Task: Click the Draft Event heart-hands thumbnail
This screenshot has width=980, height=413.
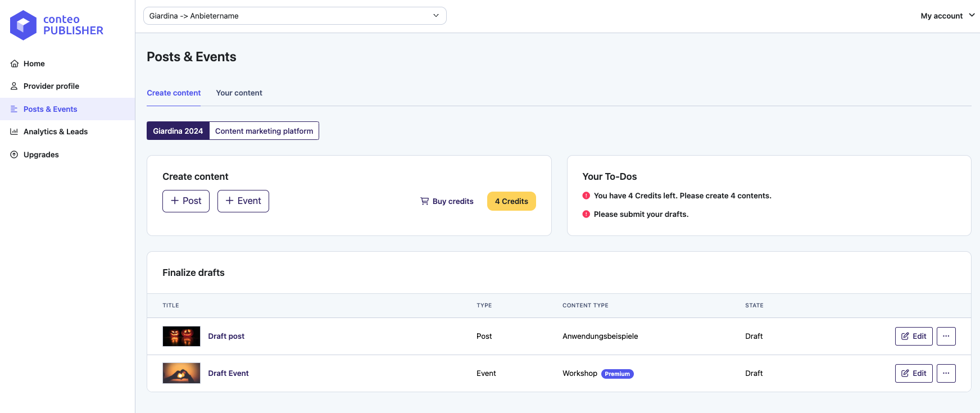Action: (x=182, y=373)
